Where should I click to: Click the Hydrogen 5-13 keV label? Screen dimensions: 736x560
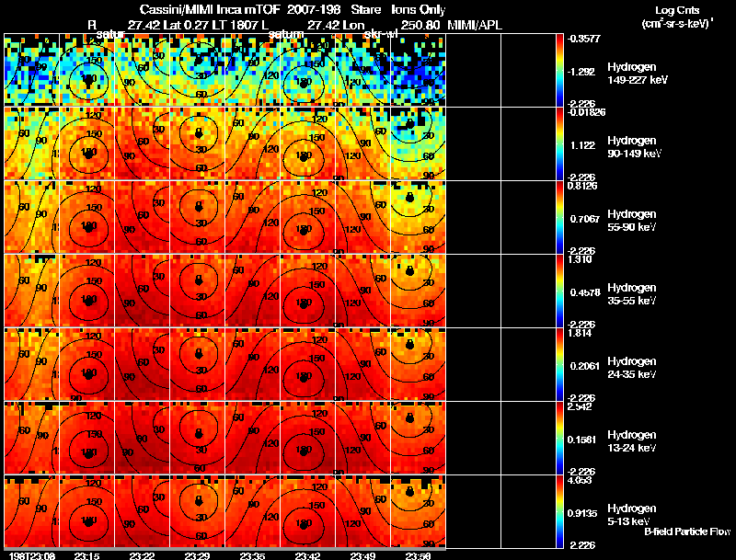[631, 515]
